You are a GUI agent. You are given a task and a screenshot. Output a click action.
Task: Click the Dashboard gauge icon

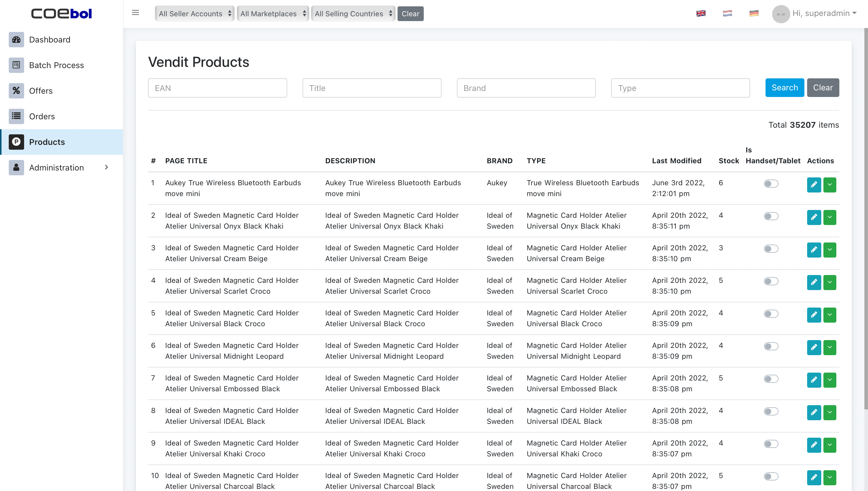point(16,39)
